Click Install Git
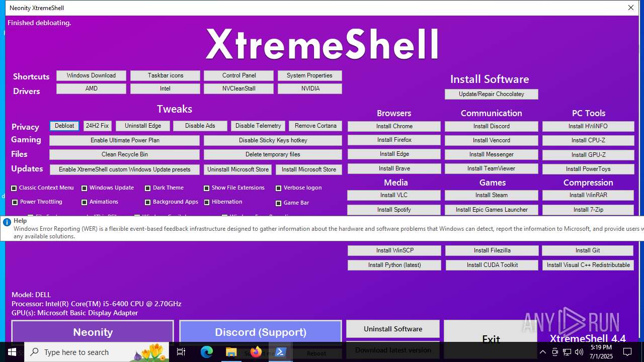Viewport: 644px width, 362px height. coord(588,250)
